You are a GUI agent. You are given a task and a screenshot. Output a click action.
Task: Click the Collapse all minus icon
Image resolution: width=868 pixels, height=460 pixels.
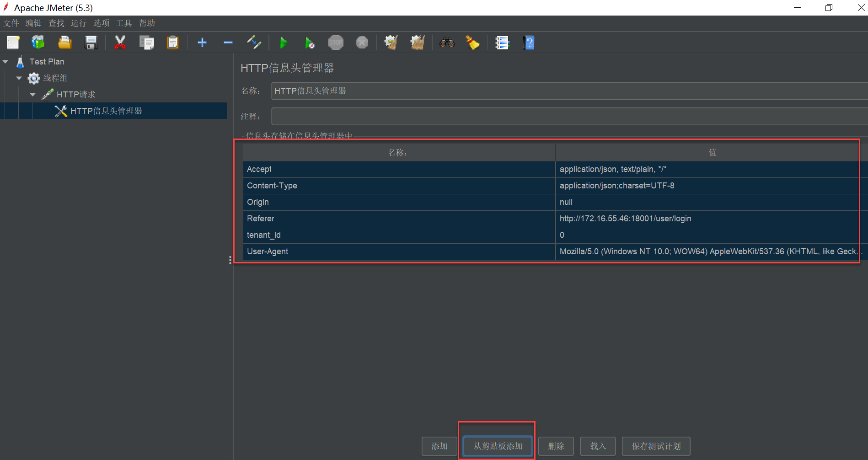tap(228, 43)
